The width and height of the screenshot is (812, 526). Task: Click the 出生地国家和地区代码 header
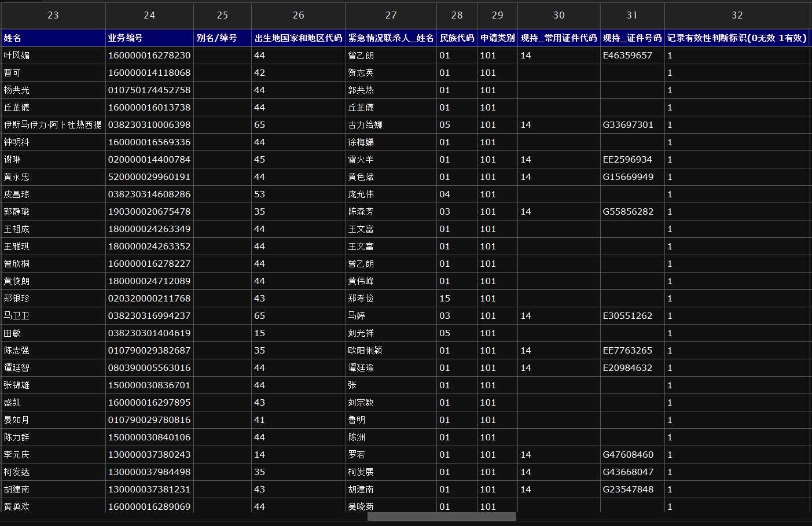click(299, 38)
